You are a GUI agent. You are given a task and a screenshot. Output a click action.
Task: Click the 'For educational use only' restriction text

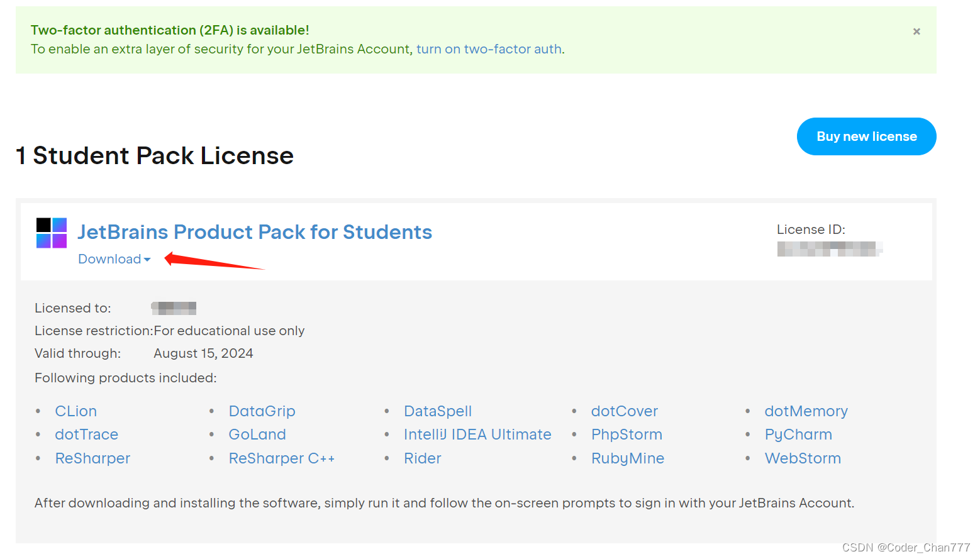(x=229, y=331)
